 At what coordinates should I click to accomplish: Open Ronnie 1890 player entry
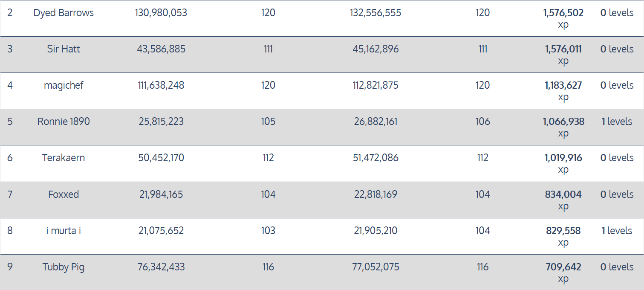click(x=64, y=122)
